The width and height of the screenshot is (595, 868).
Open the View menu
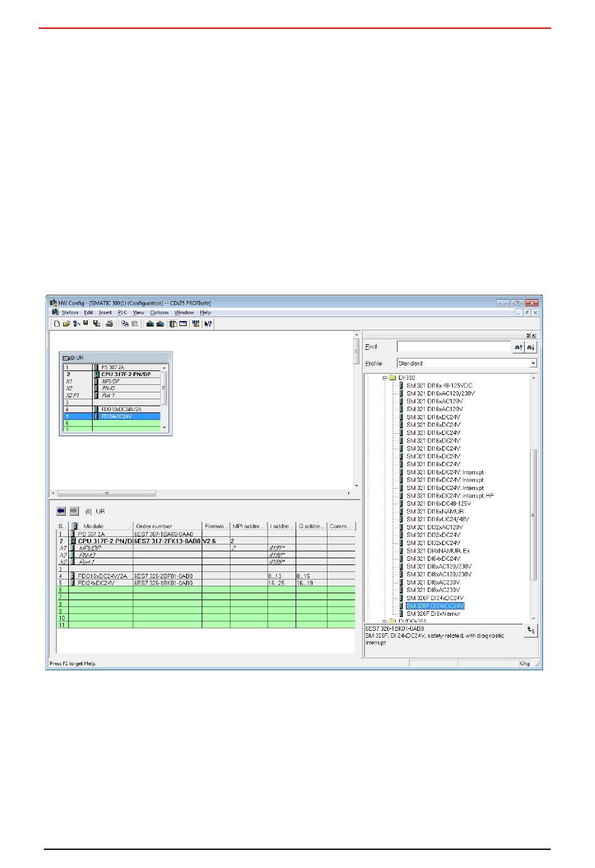click(138, 312)
